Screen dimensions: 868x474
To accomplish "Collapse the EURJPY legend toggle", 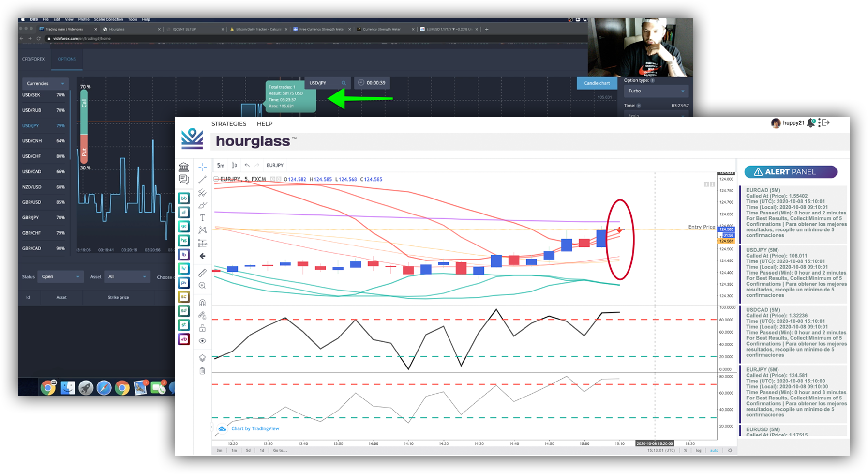I will (216, 179).
